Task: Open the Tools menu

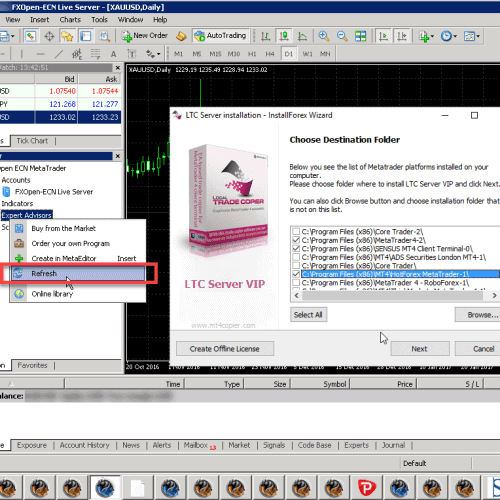Action: point(99,20)
